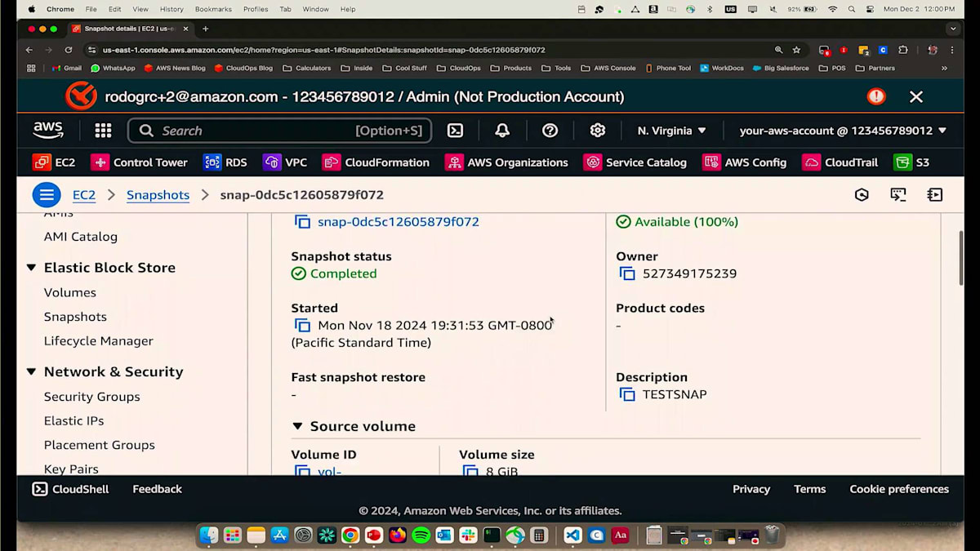Open RDS shortcut in the favorites bar
The height and width of the screenshot is (551, 980).
coord(225,162)
